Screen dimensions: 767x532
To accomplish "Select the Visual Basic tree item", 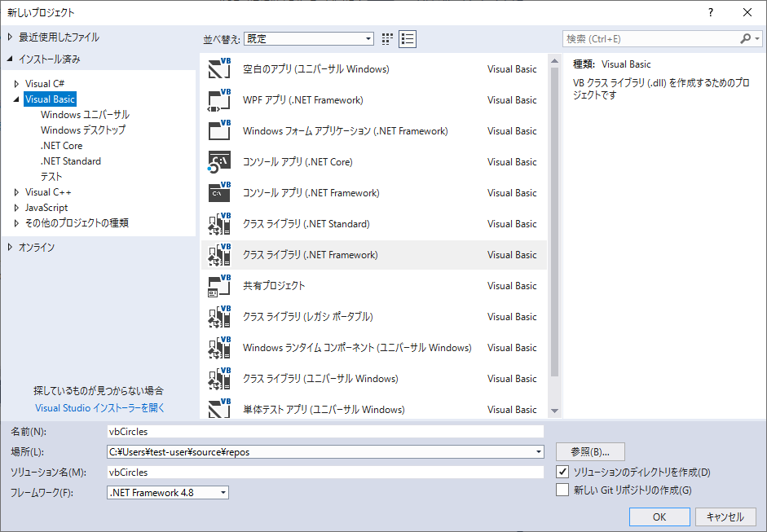I will [x=50, y=99].
